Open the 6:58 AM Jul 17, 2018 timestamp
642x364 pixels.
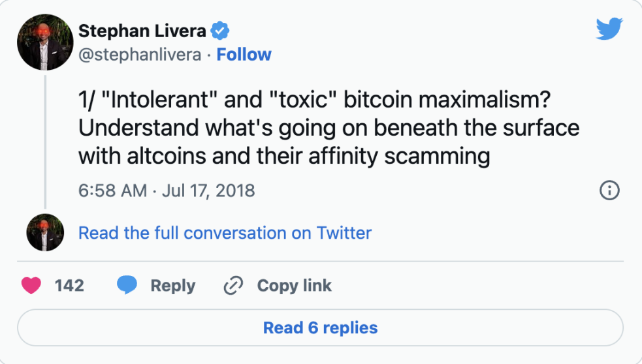[x=167, y=190]
